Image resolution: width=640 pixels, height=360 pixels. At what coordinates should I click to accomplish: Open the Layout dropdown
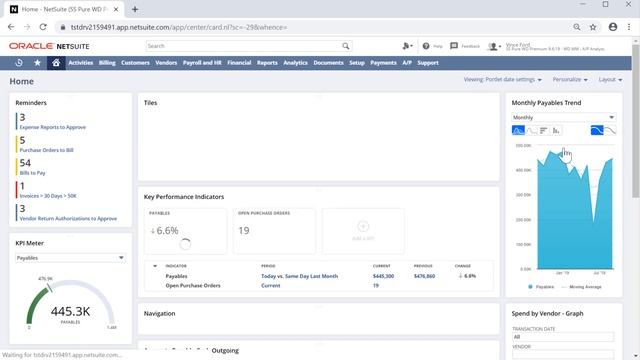(610, 80)
